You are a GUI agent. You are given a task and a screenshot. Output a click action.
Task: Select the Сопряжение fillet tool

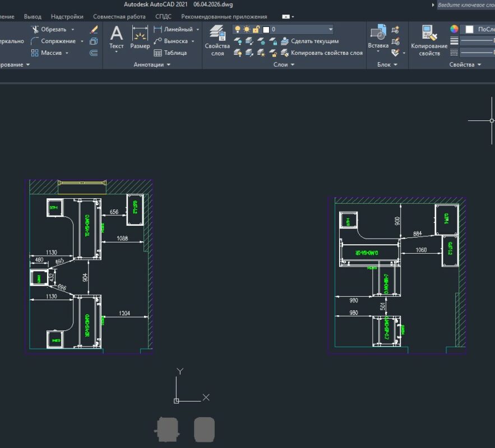pyautogui.click(x=53, y=41)
